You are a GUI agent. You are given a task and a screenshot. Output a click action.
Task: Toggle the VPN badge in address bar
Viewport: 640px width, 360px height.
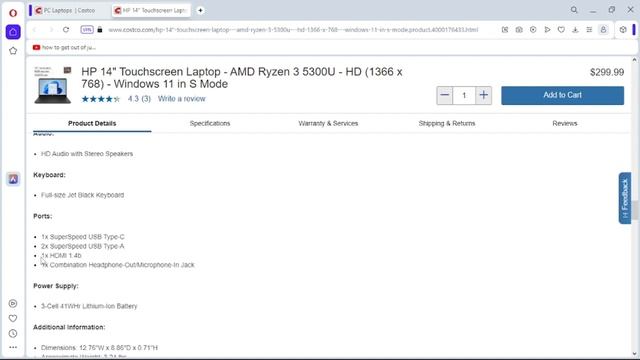[x=87, y=30]
